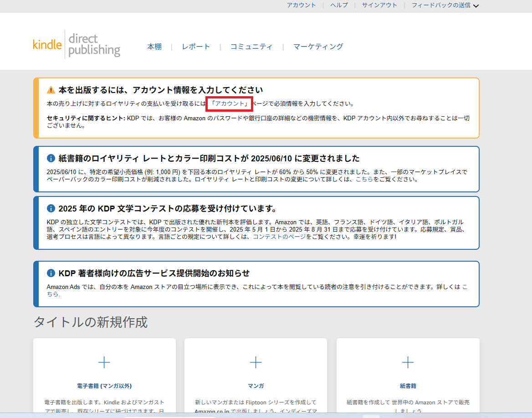Open アカウント in the top bar

point(301,5)
